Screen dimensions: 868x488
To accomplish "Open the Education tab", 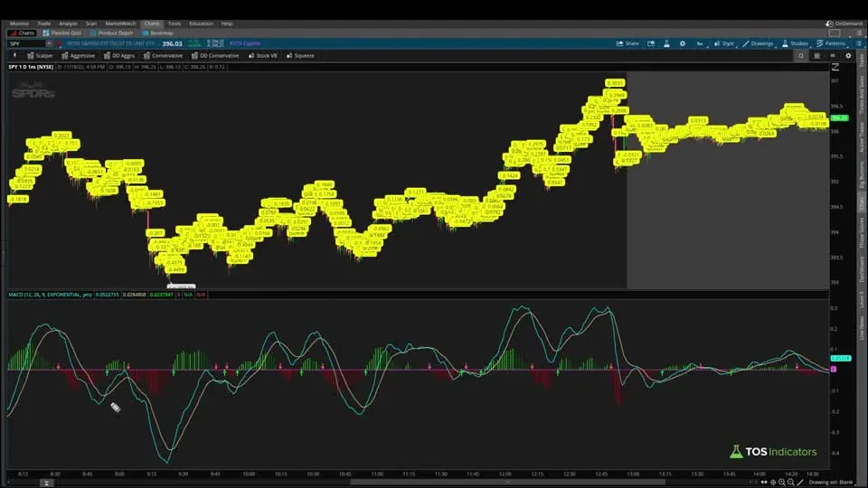I will [x=201, y=23].
